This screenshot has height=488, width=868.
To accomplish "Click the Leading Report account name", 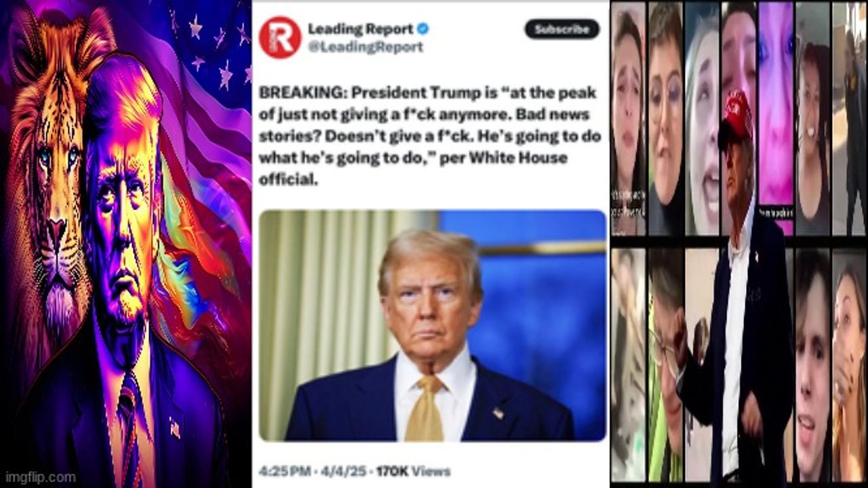I will (x=360, y=28).
